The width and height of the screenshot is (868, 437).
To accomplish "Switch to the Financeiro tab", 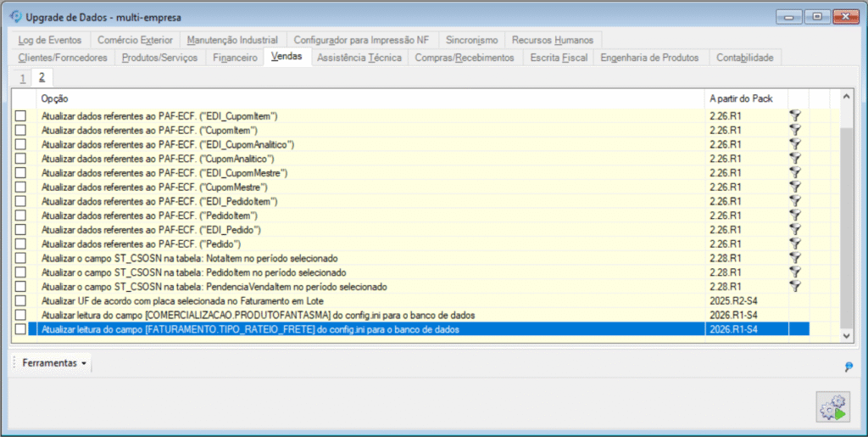I will [235, 58].
